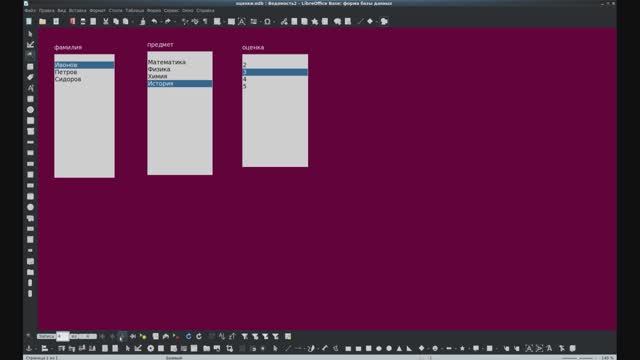Open the Вставка menu
The width and height of the screenshot is (640, 360).
click(78, 11)
